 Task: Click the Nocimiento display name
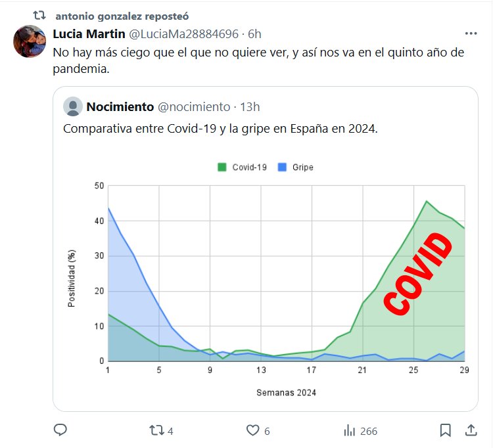click(120, 106)
